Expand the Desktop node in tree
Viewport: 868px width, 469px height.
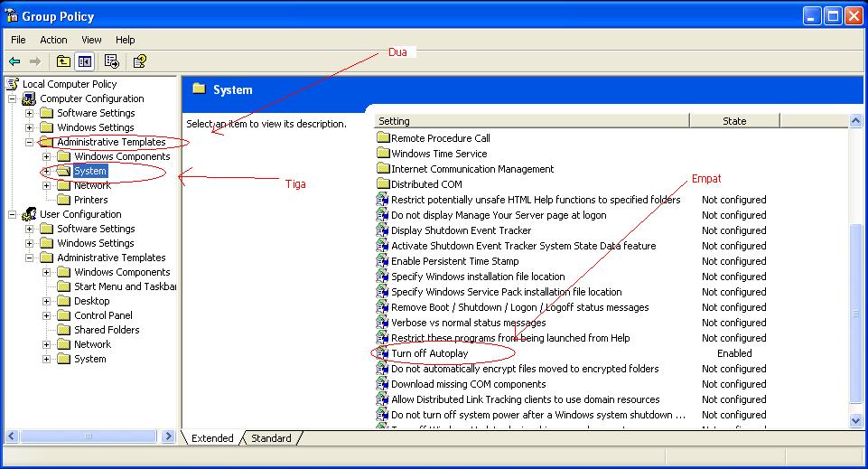(47, 301)
